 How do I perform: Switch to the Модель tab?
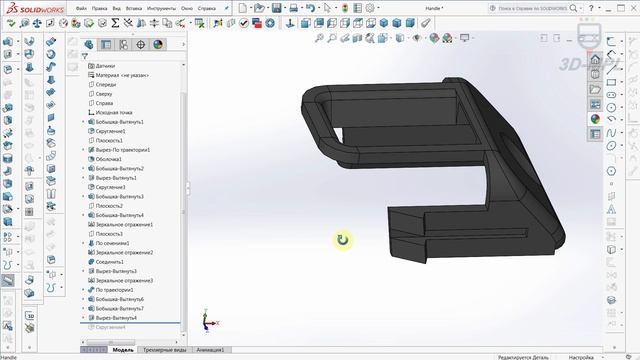click(x=123, y=350)
